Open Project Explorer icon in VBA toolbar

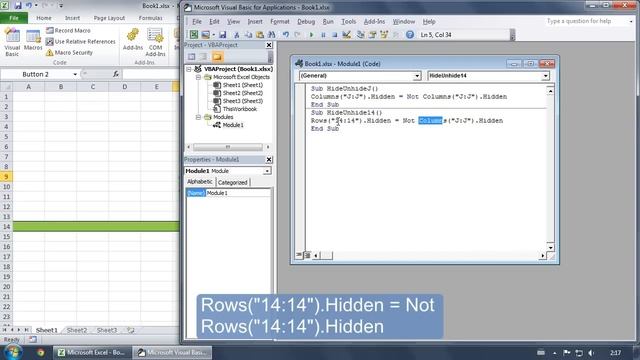(360, 35)
